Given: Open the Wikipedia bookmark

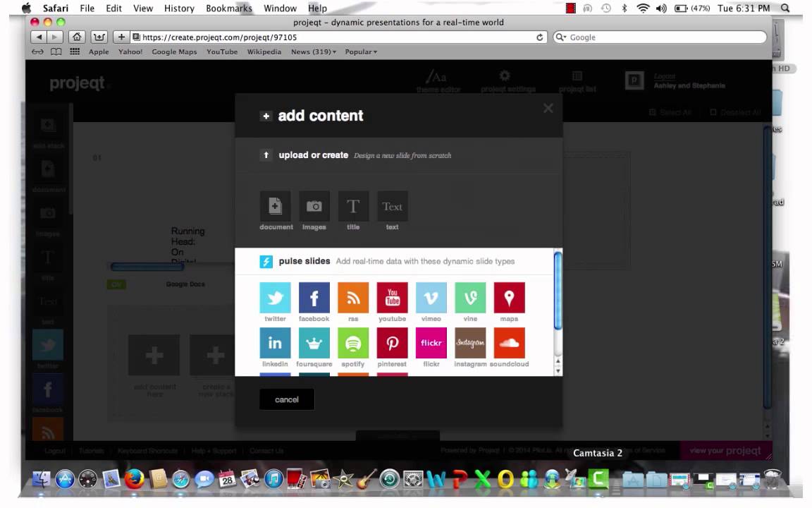Looking at the screenshot, I should click(264, 52).
